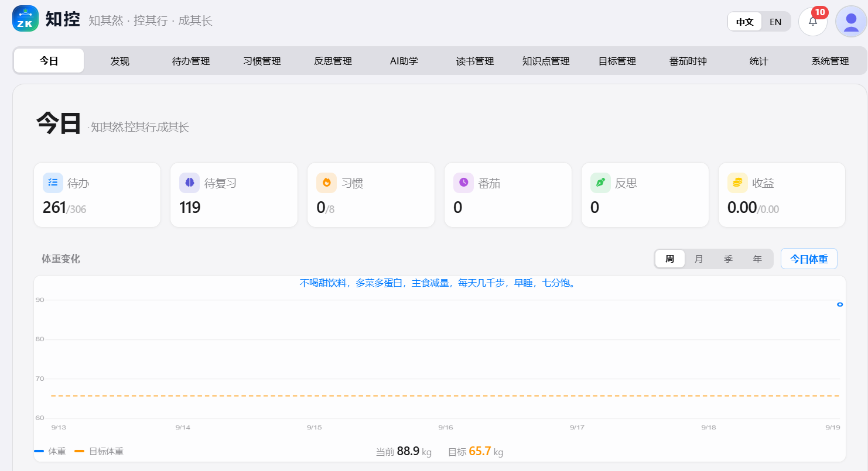This screenshot has width=868, height=471.
Task: Click the target weight 65.7 value
Action: (x=480, y=451)
